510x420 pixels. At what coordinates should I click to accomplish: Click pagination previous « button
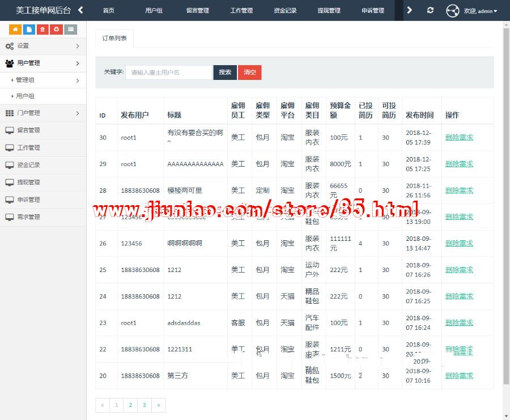[103, 405]
